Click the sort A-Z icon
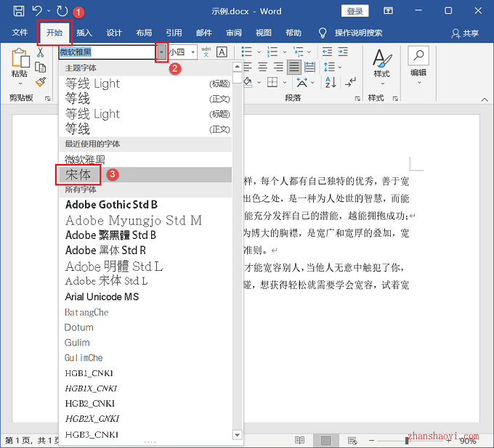494x448 pixels. point(331,83)
